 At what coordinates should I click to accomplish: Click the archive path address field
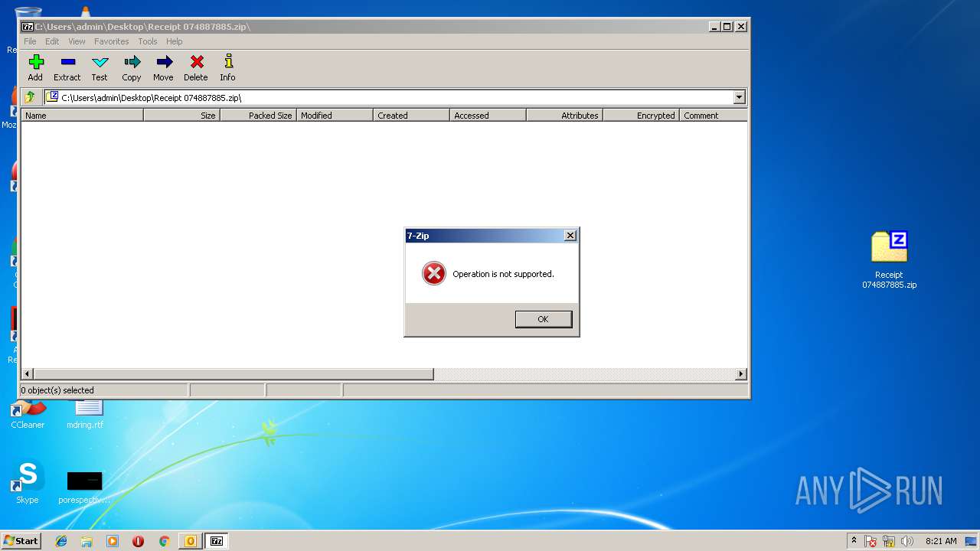coord(389,97)
